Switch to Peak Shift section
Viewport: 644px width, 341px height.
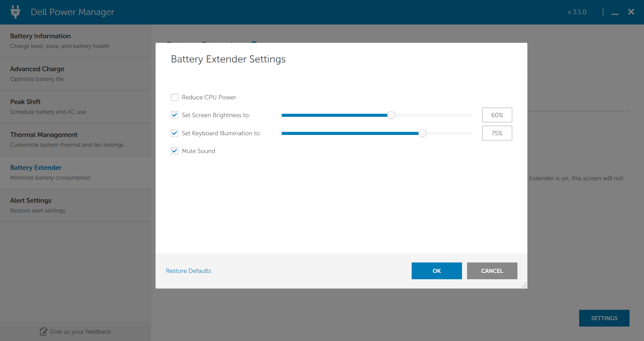[76, 106]
